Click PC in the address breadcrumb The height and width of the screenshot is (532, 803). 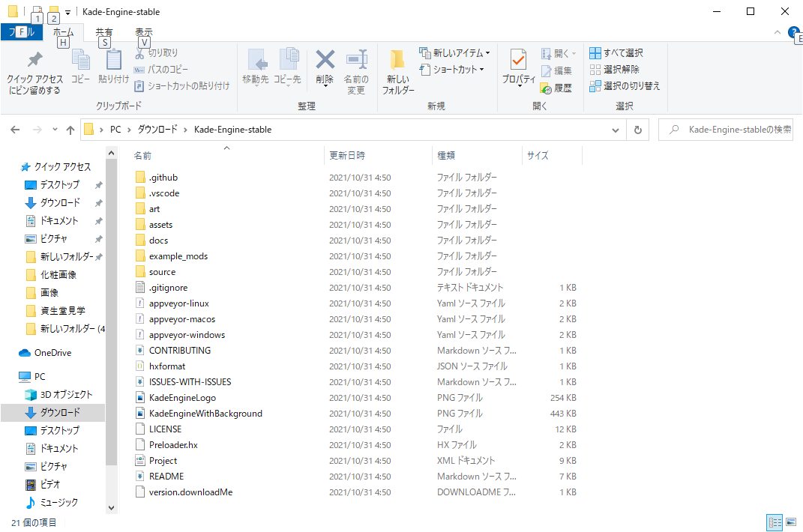115,130
